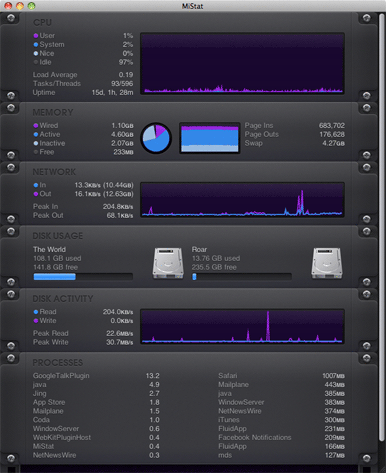Click the Page Outs value 176,628

332,134
